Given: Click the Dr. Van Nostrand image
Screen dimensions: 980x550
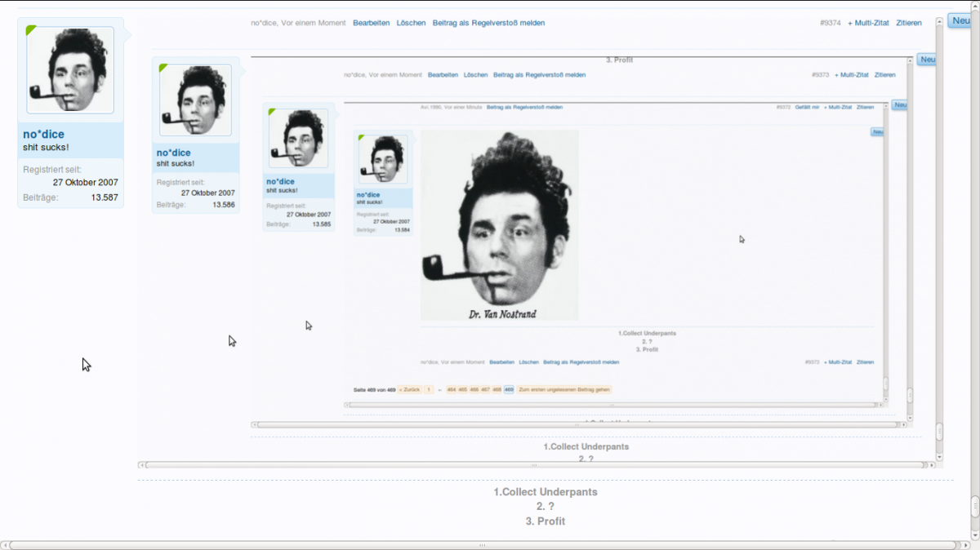Looking at the screenshot, I should (499, 225).
